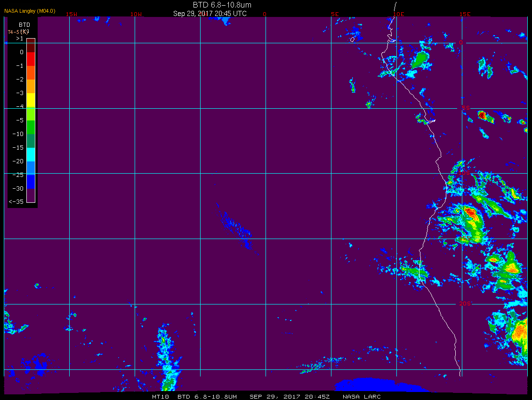Click the red '0' equator latitude label
This screenshot has height=400, width=532.
461,42
